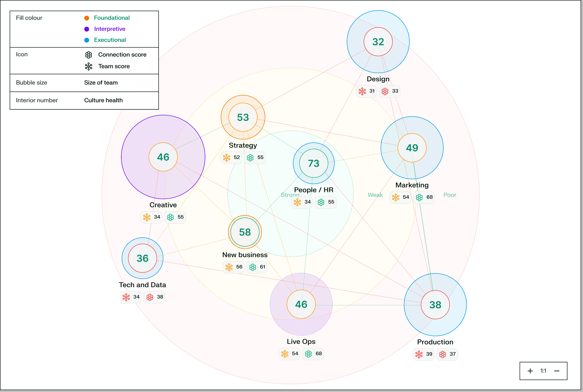This screenshot has width=583, height=392.
Task: Click the zoom out minus icon
Action: click(557, 371)
